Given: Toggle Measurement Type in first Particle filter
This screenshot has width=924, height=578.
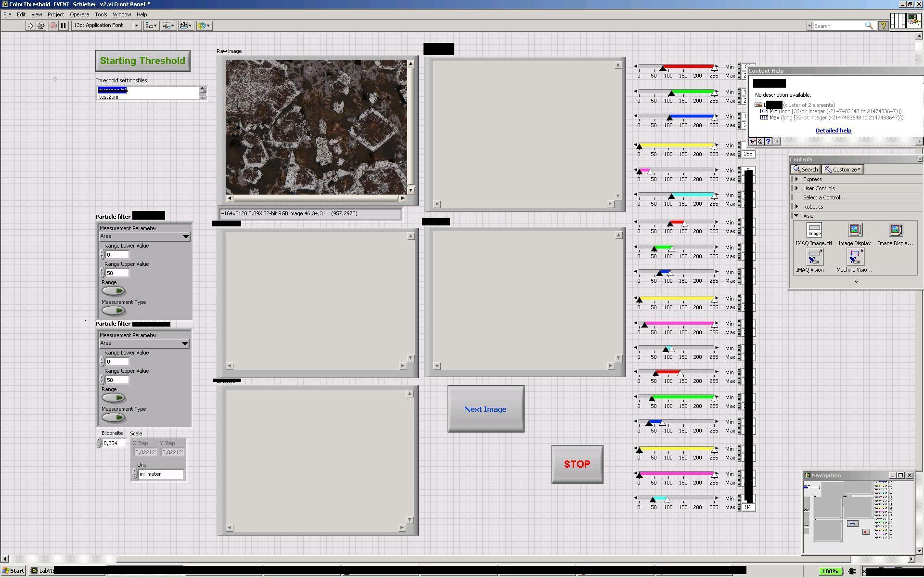Looking at the screenshot, I should coord(114,311).
